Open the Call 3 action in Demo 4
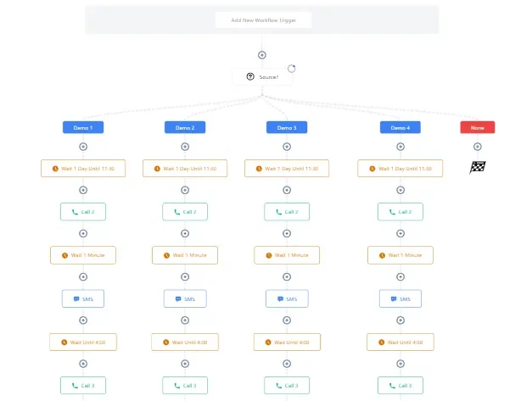Image resolution: width=532 pixels, height=401 pixels. (400, 386)
